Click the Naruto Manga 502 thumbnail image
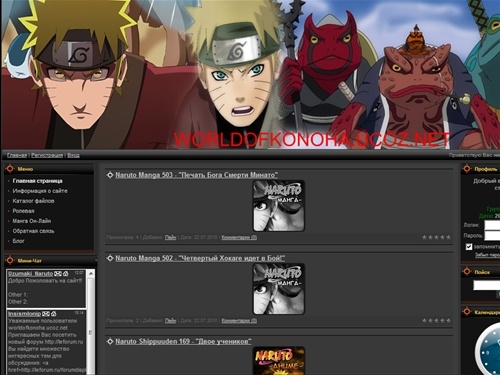This screenshot has height=375, width=500. coord(279,289)
